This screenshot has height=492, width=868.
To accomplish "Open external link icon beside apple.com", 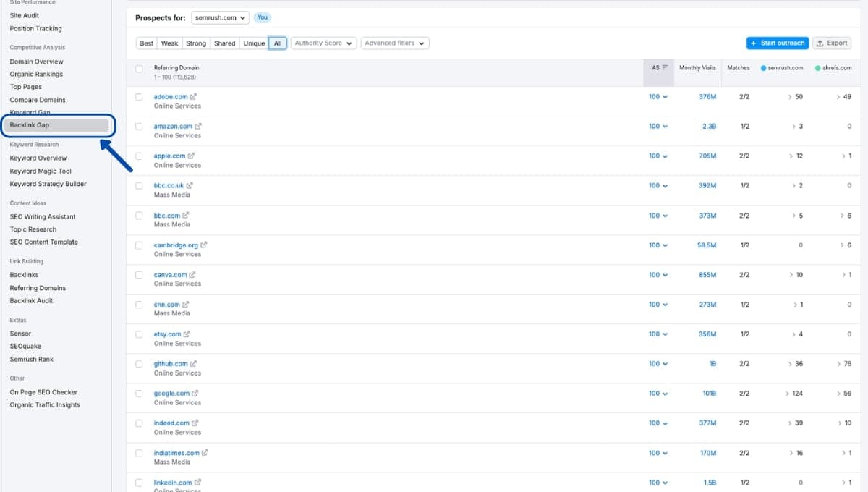I will [192, 156].
